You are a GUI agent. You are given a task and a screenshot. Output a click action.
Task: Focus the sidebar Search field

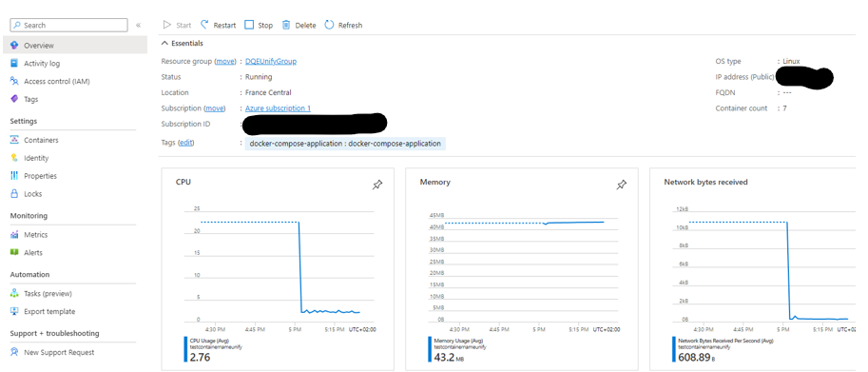click(68, 26)
